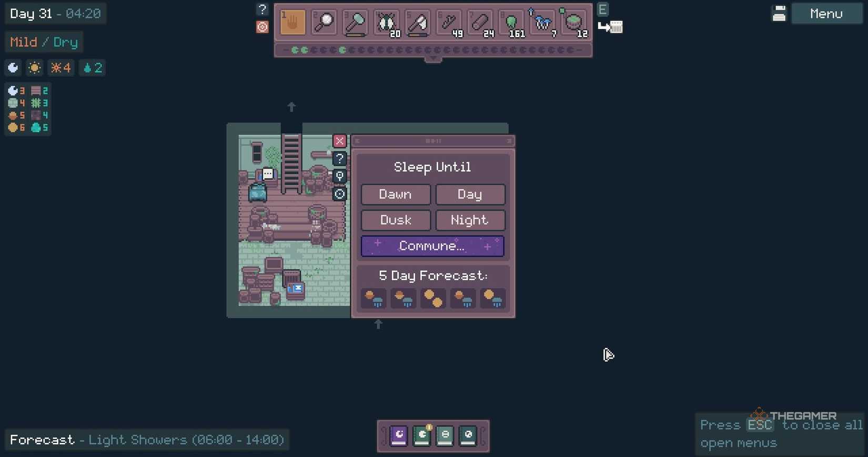Open the Menu in the top right
The width and height of the screenshot is (868, 457).
(826, 14)
